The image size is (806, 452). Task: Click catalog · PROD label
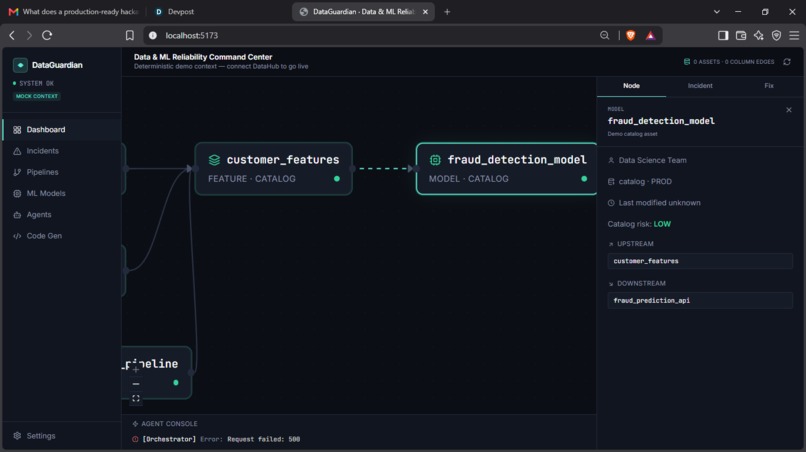click(x=645, y=182)
